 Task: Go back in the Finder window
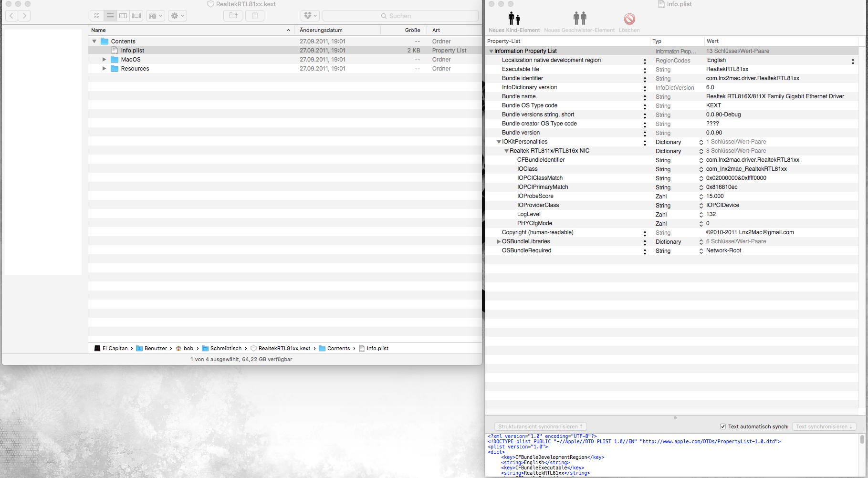point(12,16)
